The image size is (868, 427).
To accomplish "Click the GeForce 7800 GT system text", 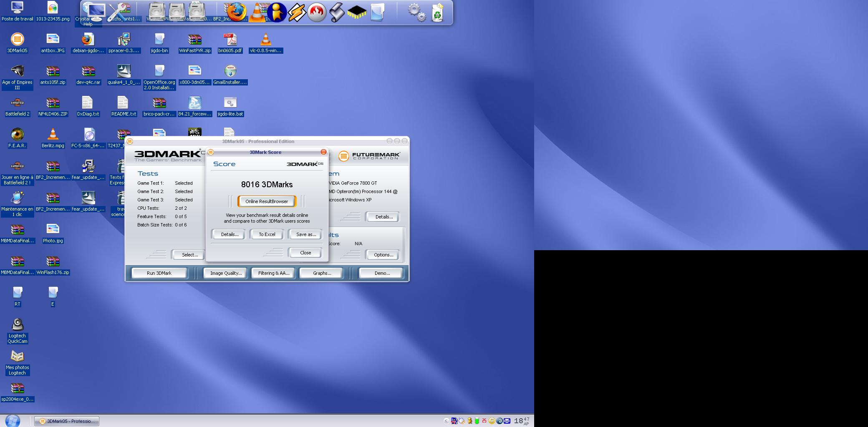I will click(353, 183).
